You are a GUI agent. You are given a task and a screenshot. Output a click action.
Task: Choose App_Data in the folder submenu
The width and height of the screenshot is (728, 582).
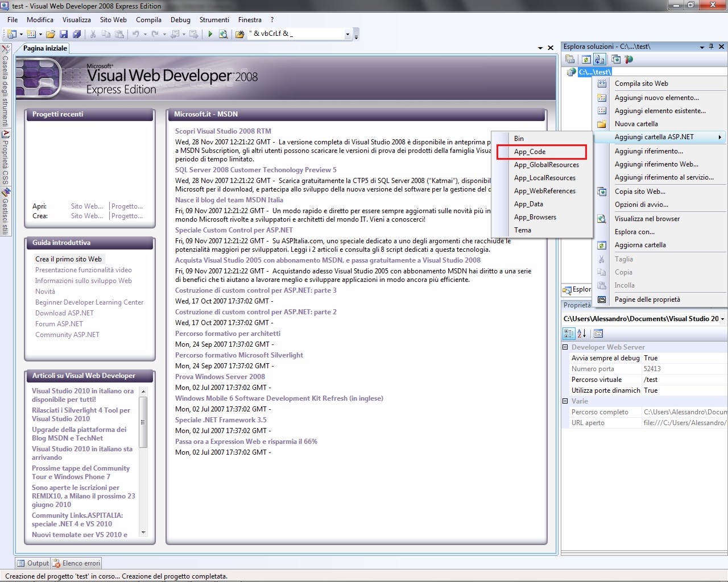[541, 204]
